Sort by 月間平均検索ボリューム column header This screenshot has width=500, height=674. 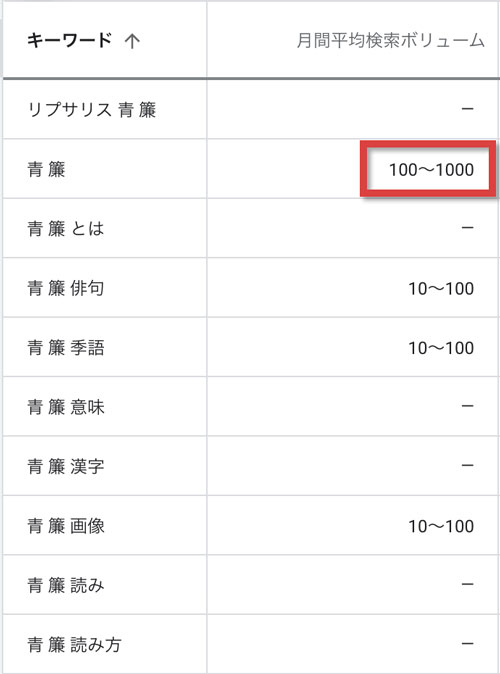(x=390, y=40)
